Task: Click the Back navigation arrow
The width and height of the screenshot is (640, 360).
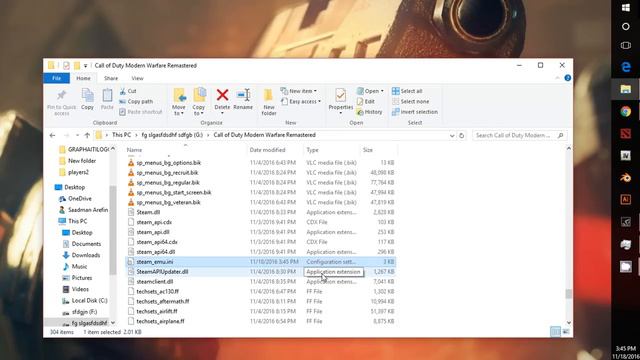Action: click(52, 135)
